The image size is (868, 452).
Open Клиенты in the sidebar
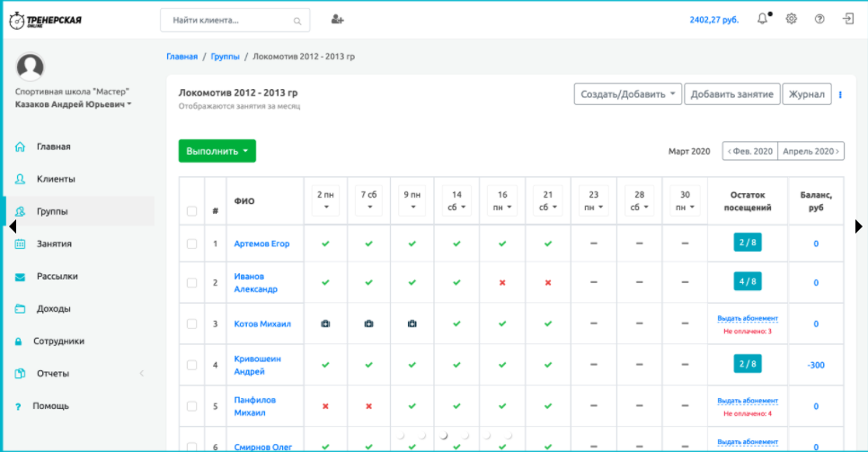[x=56, y=179]
